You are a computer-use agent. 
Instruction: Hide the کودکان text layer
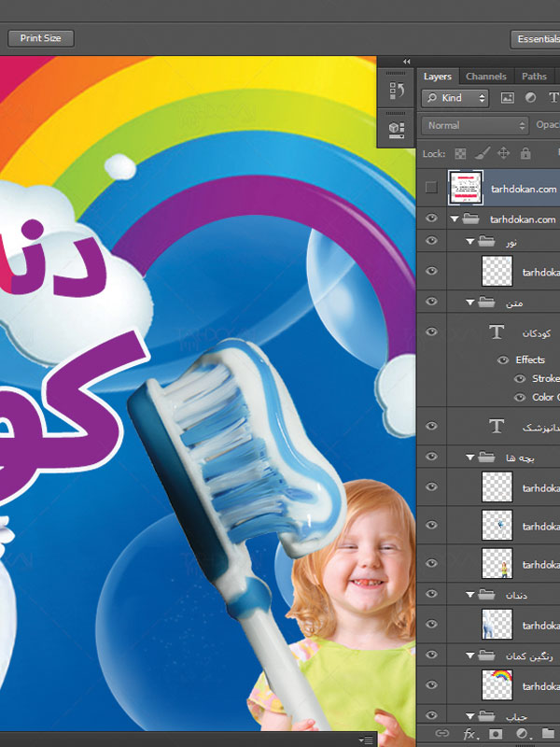[x=431, y=331]
